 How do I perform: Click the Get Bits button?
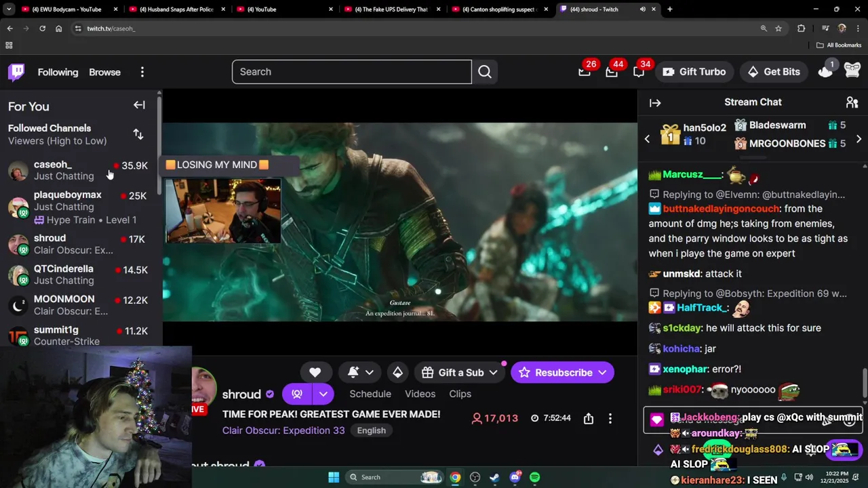[774, 72]
